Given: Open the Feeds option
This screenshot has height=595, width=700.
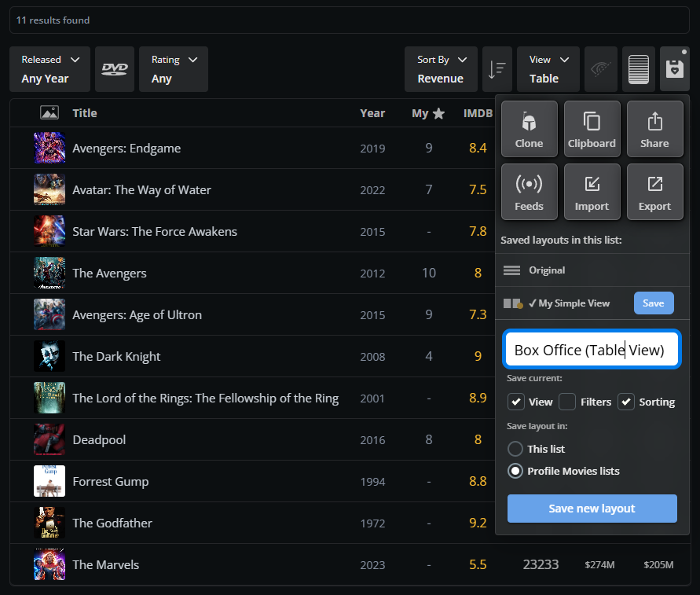Looking at the screenshot, I should coord(529,192).
